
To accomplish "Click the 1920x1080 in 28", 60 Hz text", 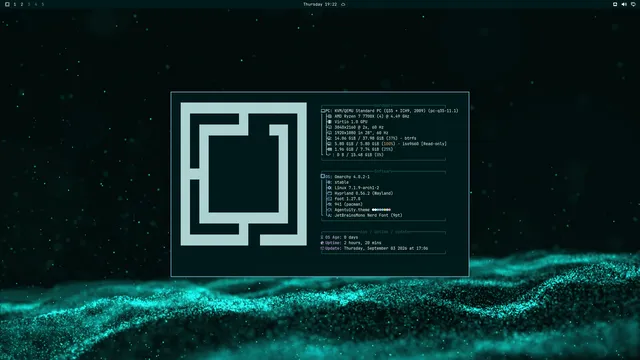I will click(361, 133).
